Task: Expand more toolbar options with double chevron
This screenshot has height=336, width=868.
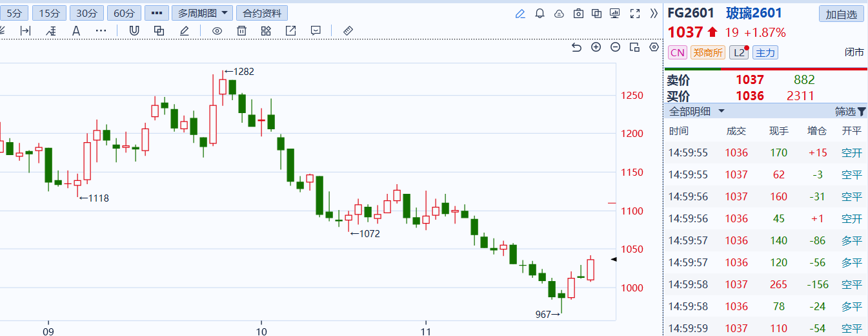Action: pyautogui.click(x=654, y=14)
